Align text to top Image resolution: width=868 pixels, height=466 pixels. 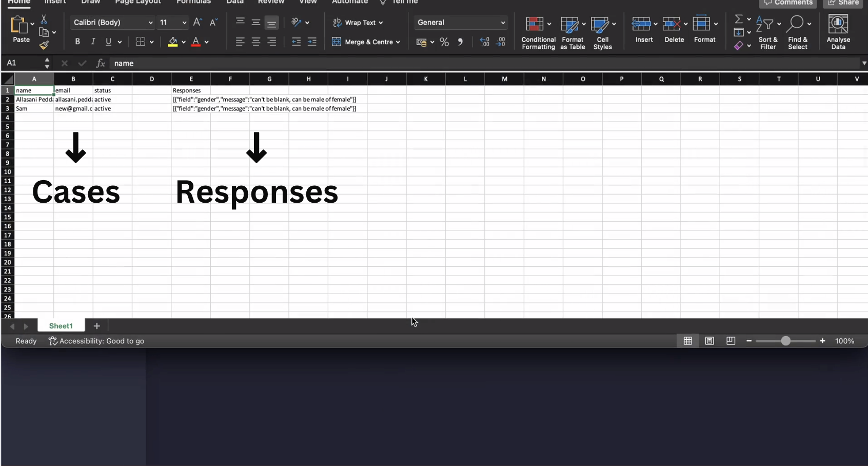click(x=240, y=22)
